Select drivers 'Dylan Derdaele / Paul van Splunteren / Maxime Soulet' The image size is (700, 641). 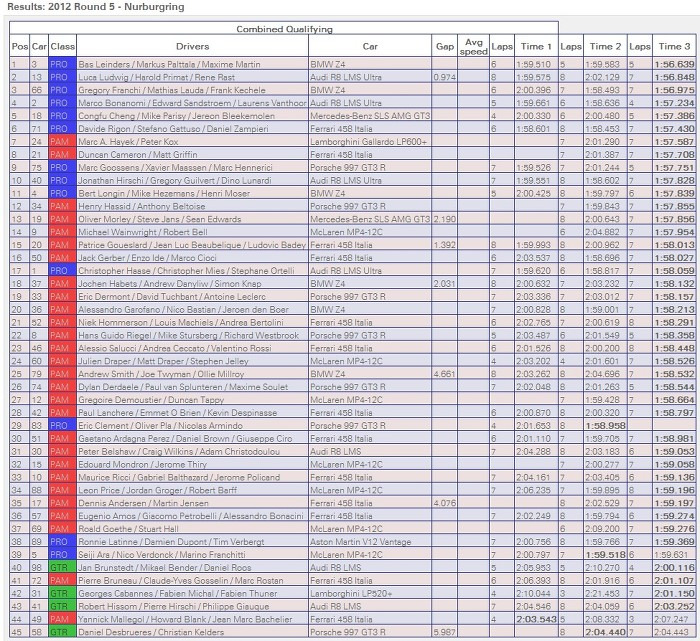tap(183, 387)
